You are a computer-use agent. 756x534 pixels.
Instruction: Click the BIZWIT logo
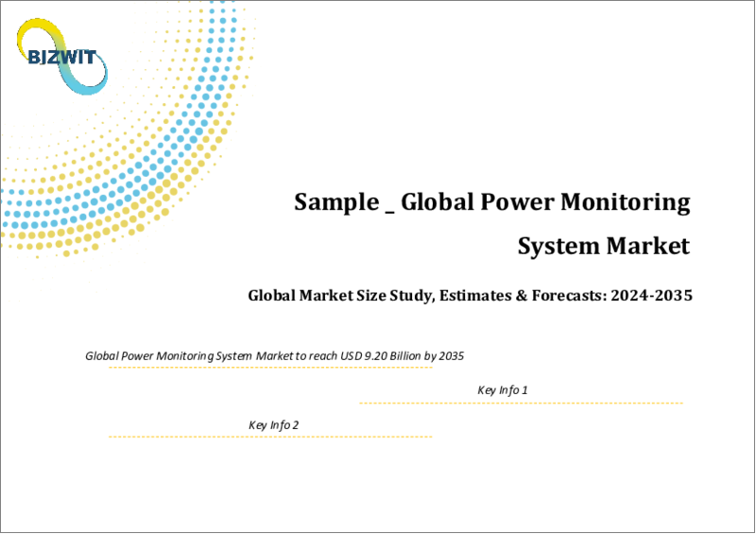(59, 59)
